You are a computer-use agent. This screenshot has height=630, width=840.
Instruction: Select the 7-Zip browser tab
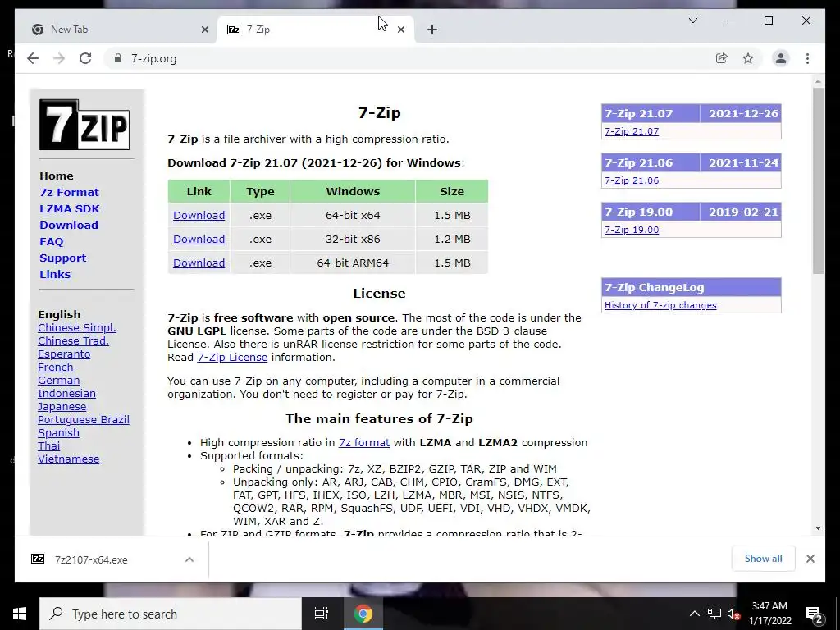[x=316, y=30]
